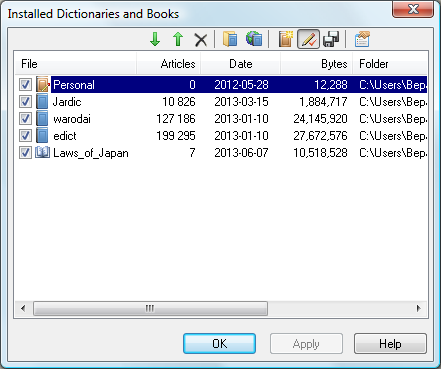The width and height of the screenshot is (441, 369).
Task: Click the yellow and blue books icon
Action: (230, 39)
